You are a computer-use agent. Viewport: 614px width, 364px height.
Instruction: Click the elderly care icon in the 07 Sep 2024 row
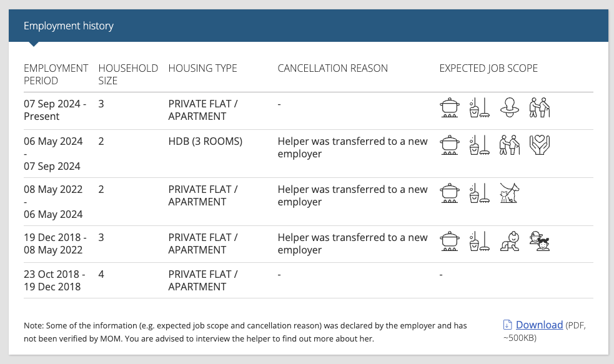tap(539, 107)
